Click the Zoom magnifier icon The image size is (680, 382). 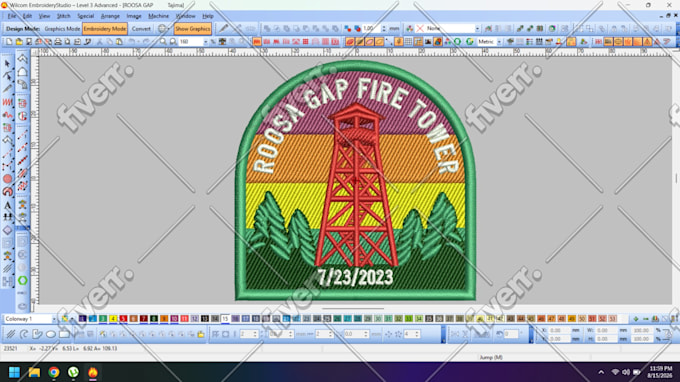pos(163,42)
